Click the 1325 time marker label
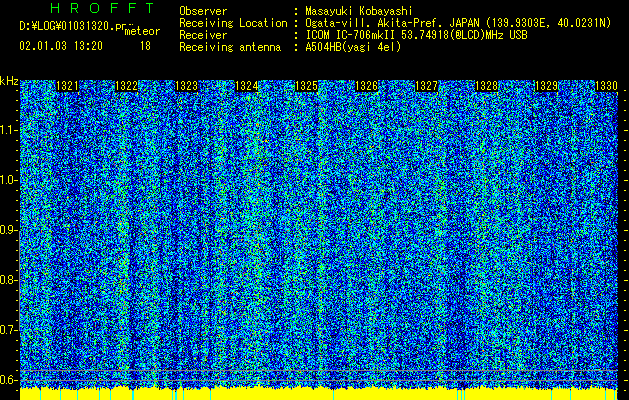 click(x=306, y=86)
